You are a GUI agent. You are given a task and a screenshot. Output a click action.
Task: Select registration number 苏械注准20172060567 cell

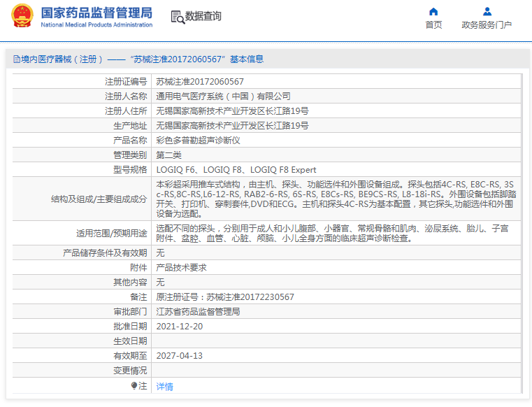[x=200, y=82]
